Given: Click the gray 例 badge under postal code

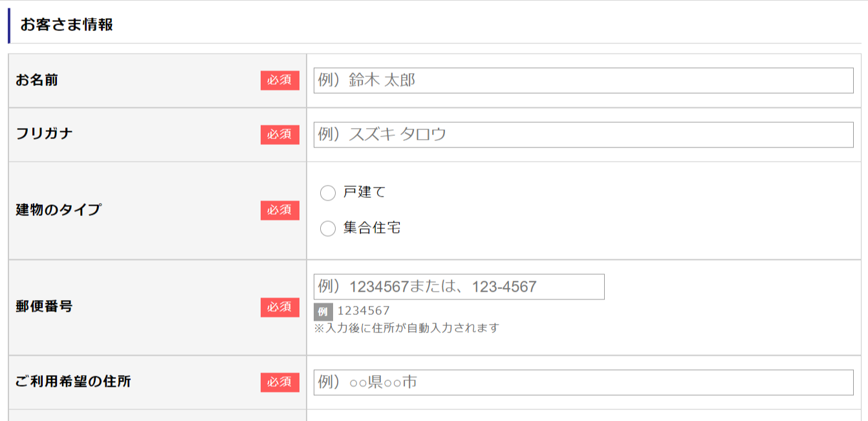Looking at the screenshot, I should click(x=323, y=312).
